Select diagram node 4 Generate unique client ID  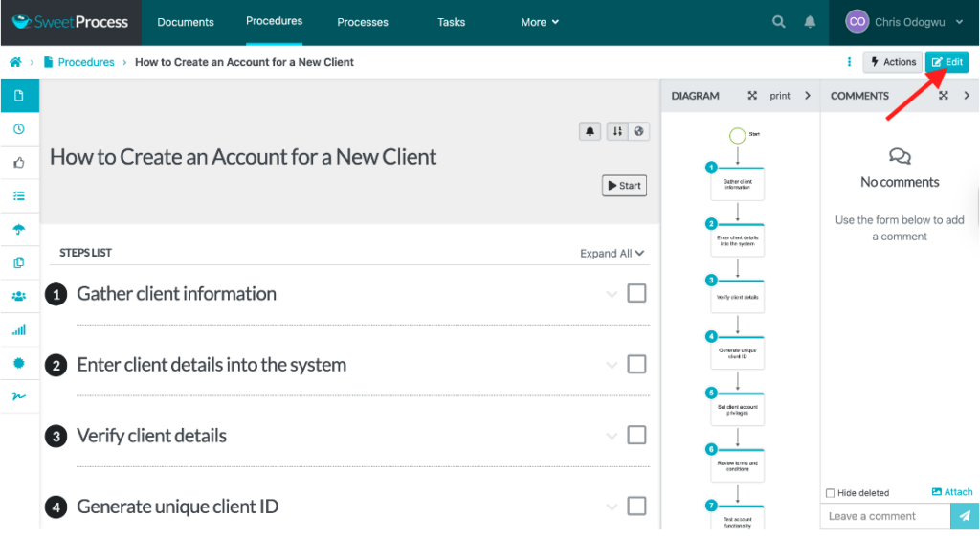pyautogui.click(x=738, y=352)
